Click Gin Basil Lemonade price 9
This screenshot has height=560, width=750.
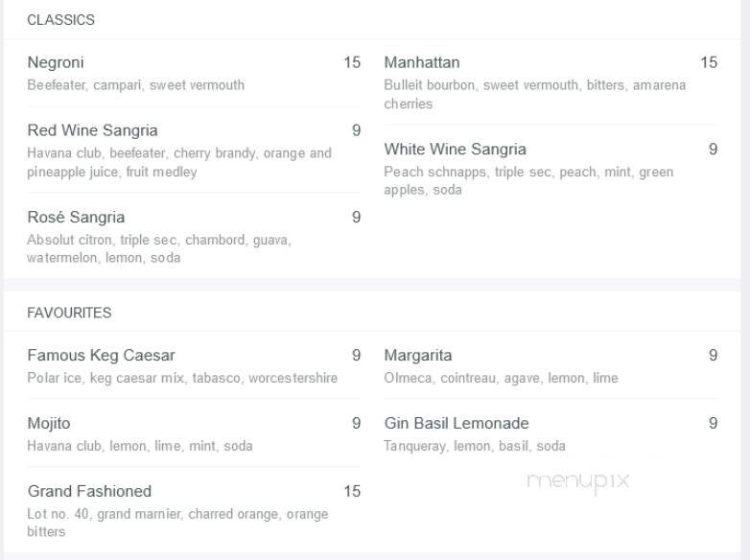(x=713, y=423)
